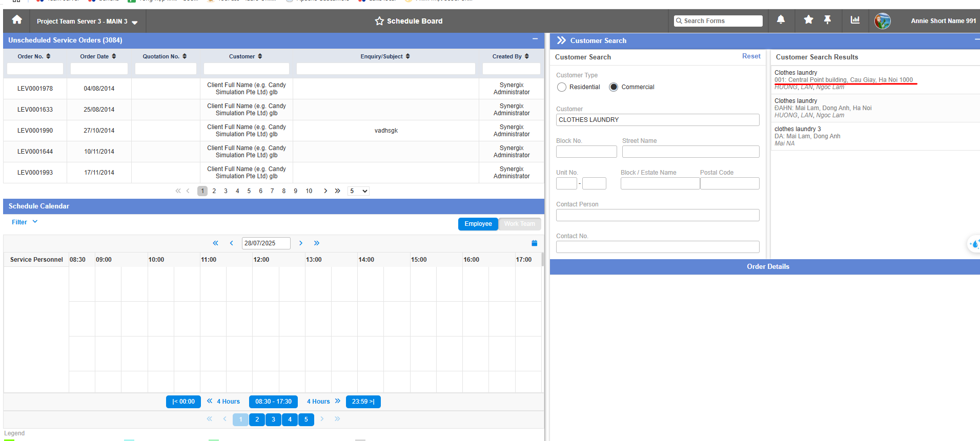Select Residential customer type

[x=562, y=87]
